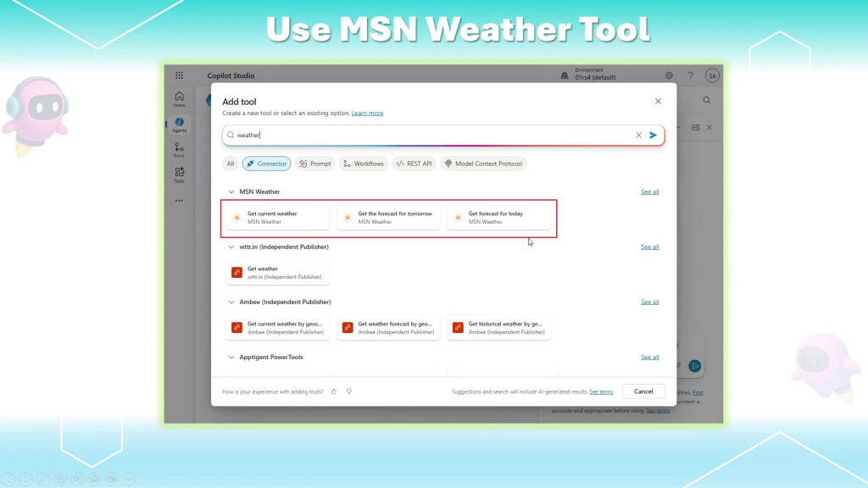
Task: Open Agents in the sidebar
Action: 180,125
